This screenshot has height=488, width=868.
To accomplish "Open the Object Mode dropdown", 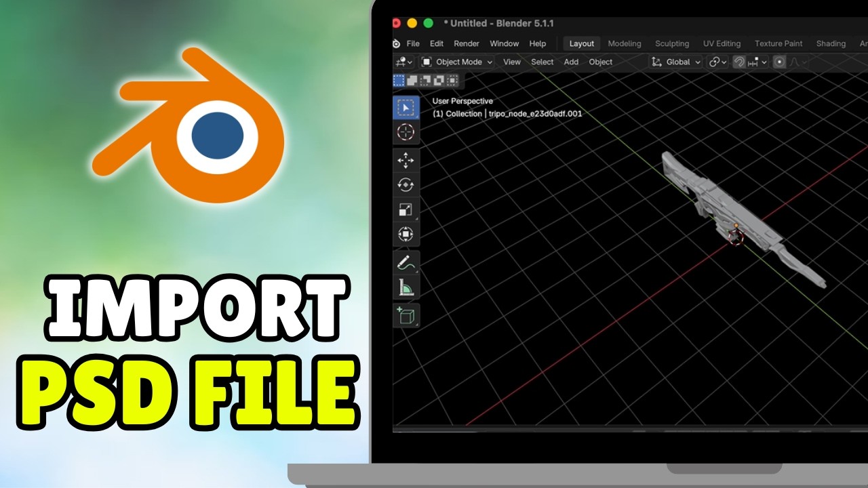I will click(x=457, y=62).
